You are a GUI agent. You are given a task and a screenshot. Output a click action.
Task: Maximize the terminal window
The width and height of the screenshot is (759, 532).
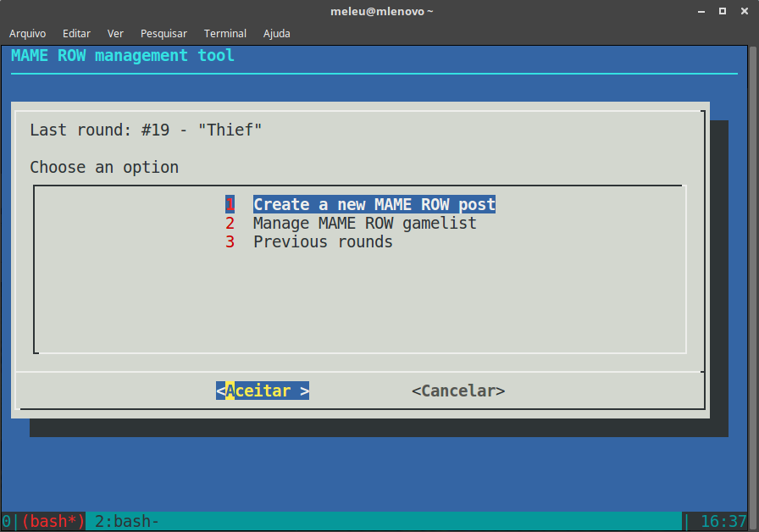(723, 11)
